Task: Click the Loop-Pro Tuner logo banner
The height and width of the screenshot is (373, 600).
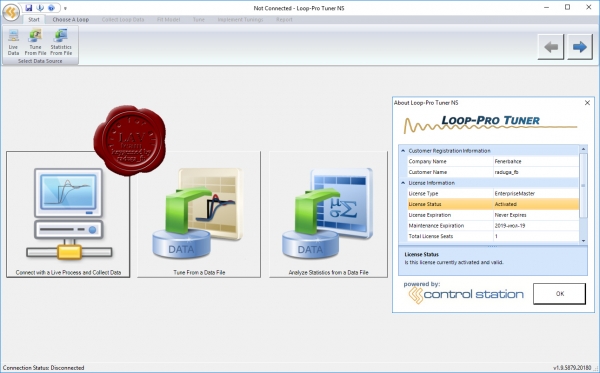Action: click(x=491, y=124)
